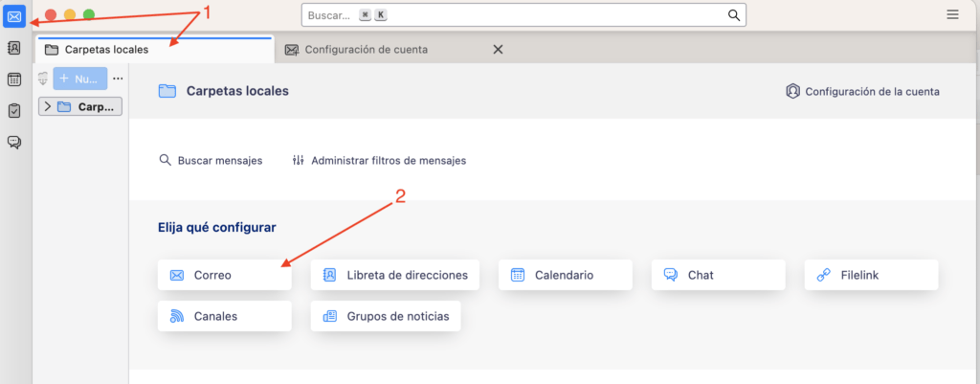The height and width of the screenshot is (384, 980).
Task: Create a new message with Nu... button
Action: coord(80,79)
